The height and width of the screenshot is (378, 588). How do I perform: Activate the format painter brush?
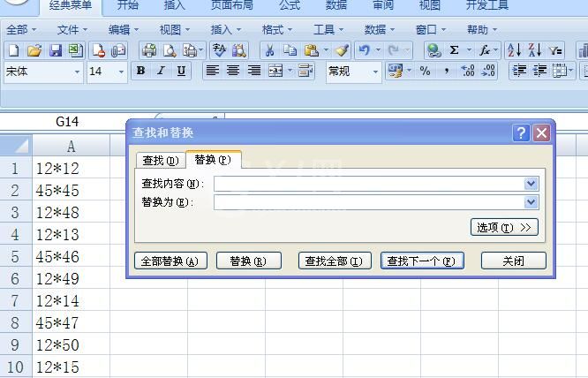(x=342, y=50)
